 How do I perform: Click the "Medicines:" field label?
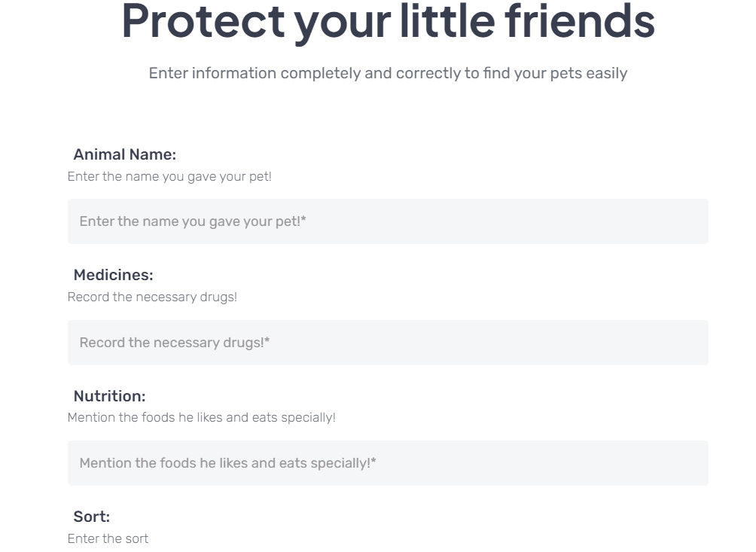[x=113, y=275]
